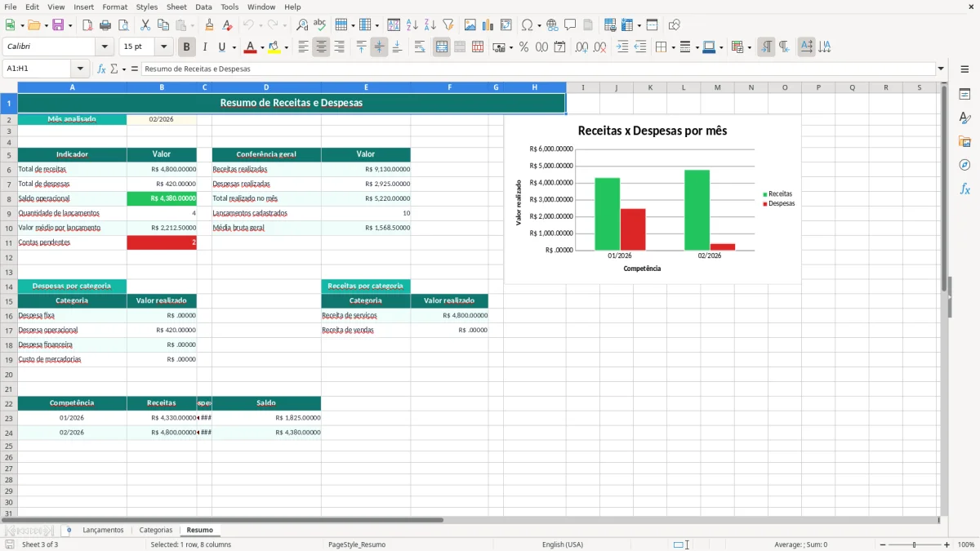Expand the Name Box dropdown
980x551 pixels.
point(80,69)
